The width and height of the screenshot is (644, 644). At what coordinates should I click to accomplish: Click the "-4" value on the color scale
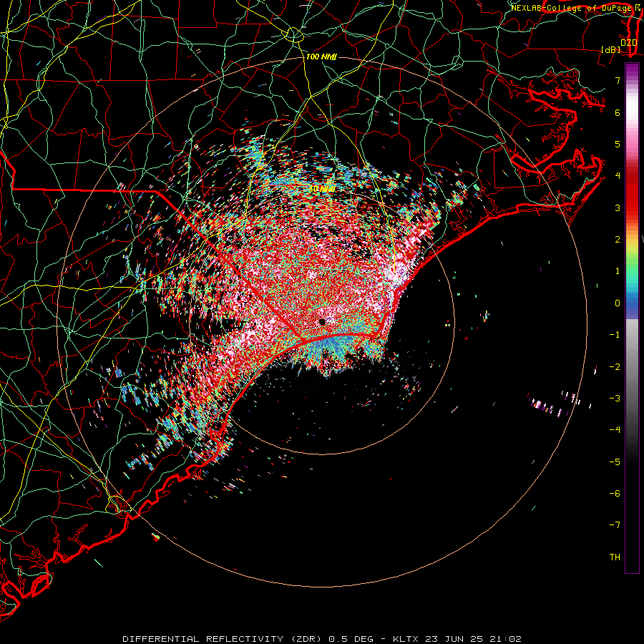point(615,430)
